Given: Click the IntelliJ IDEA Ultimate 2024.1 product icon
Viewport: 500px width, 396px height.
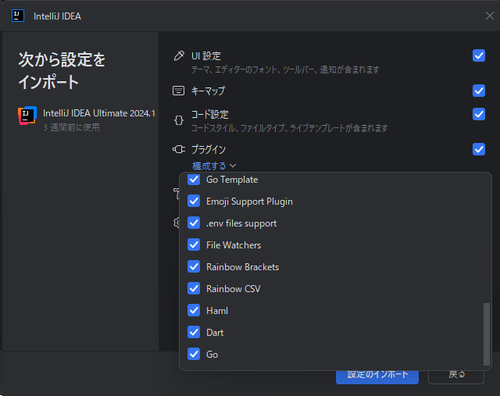Looking at the screenshot, I should click(x=27, y=116).
